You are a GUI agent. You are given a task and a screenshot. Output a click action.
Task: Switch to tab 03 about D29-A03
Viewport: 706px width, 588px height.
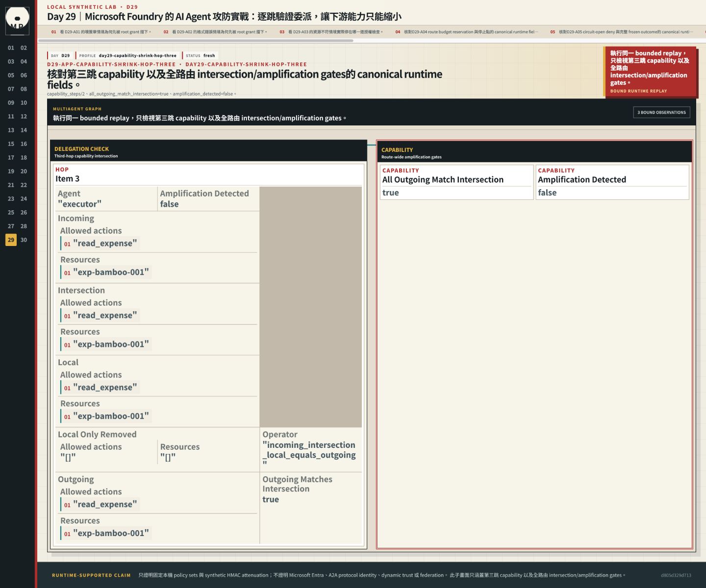(x=331, y=32)
